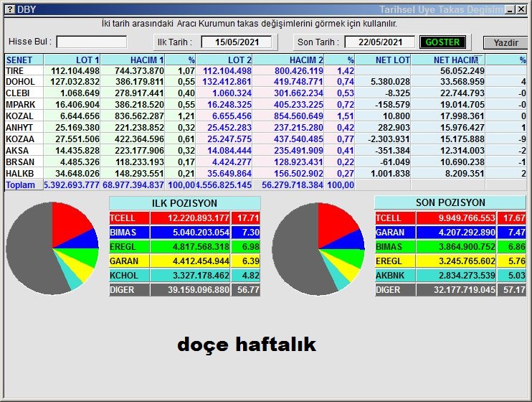Screen dimensions: 532x402
Task: Click blue GARAN swatch in SON POZISYON
Action: 389,233
